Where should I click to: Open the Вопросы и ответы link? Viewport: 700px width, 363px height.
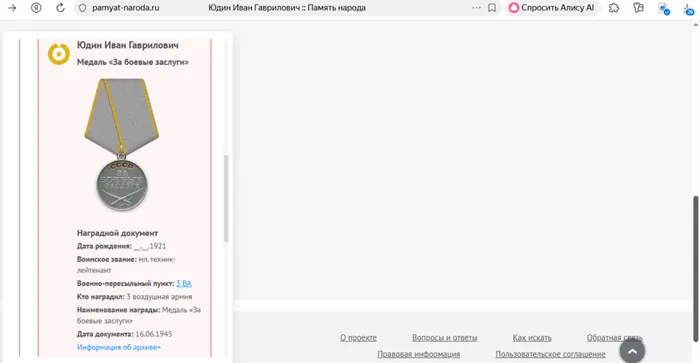click(445, 338)
